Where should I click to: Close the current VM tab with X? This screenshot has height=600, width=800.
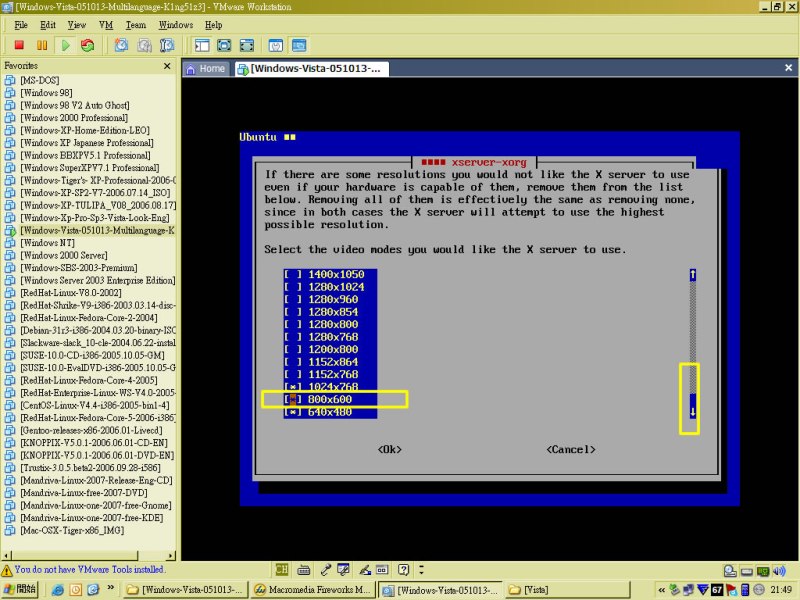coord(788,67)
